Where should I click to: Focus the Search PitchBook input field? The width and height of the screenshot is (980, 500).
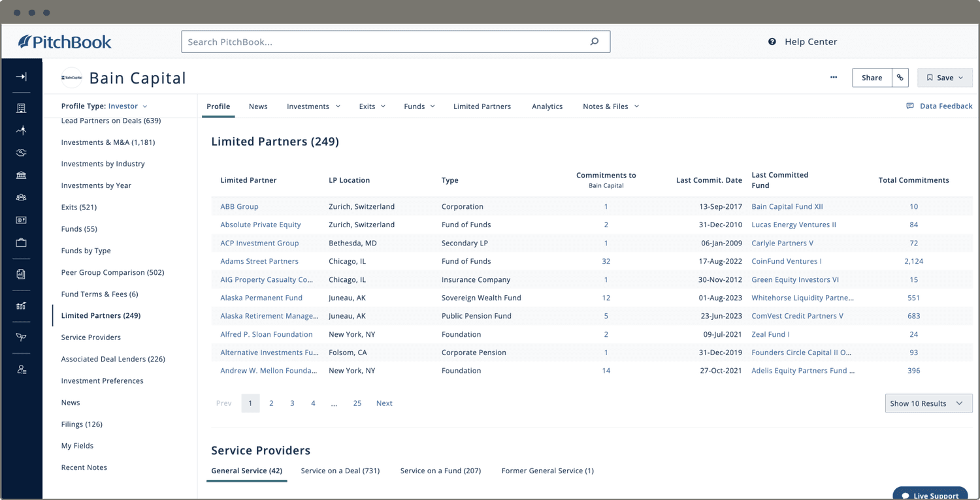[x=385, y=42]
